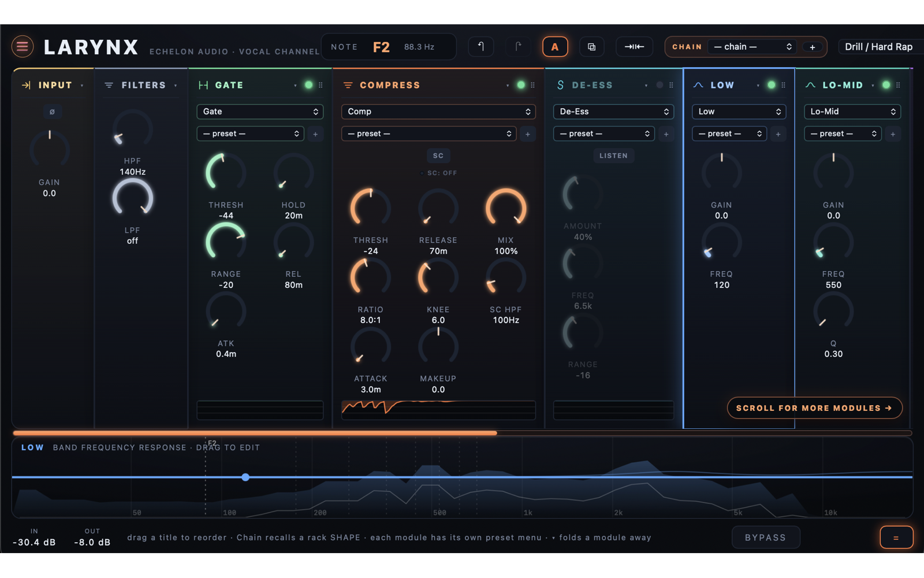Screen dimensions: 924x578
Task: Click the Input module arrow icon
Action: point(26,85)
